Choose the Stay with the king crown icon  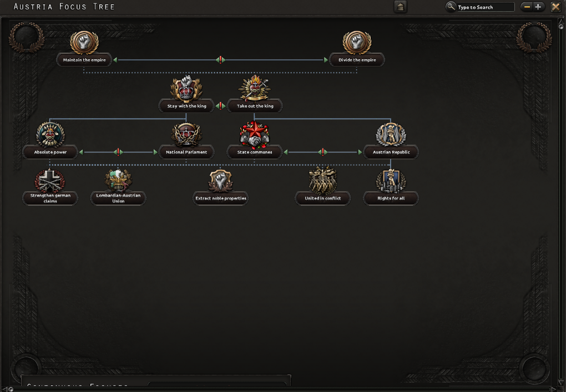[x=186, y=89]
